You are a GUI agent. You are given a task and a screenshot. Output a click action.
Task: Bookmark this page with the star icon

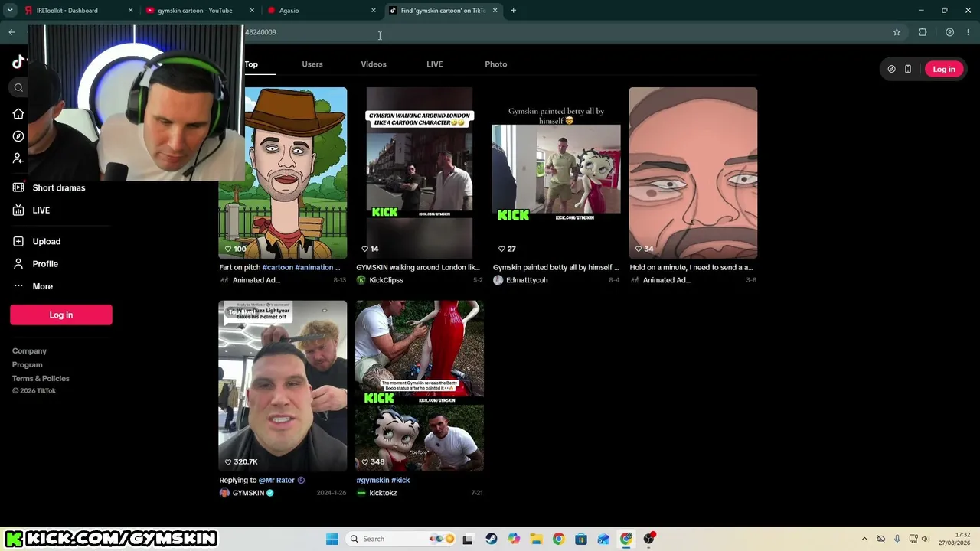point(897,32)
